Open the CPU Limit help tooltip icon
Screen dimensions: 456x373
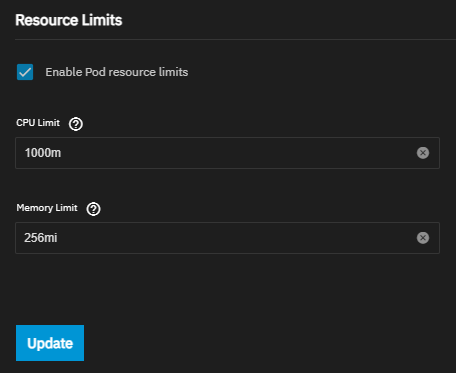76,124
